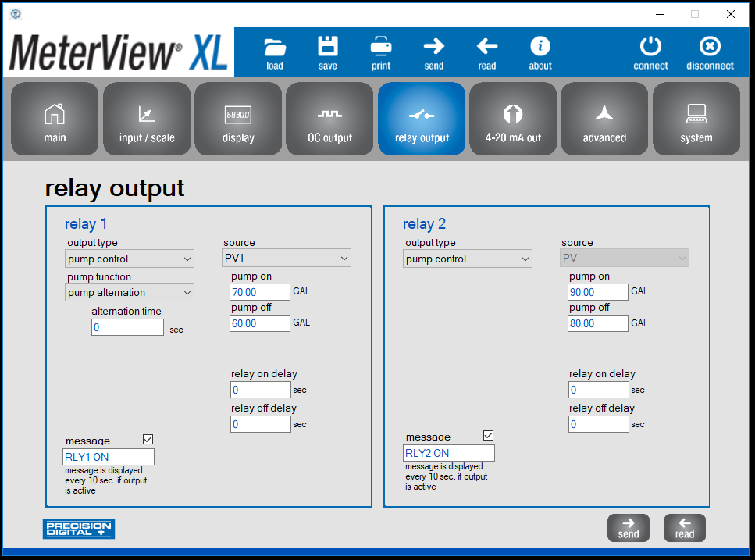Click relay 1 relay on delay field
Screen dimensions: 755x560
(x=261, y=390)
